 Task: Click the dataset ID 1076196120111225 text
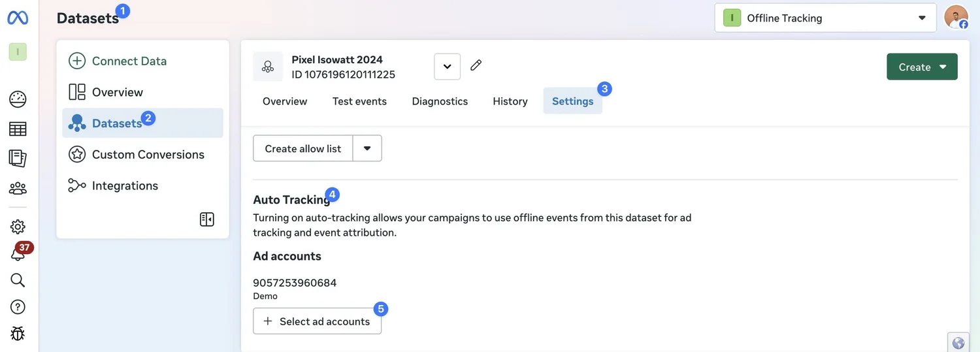pos(343,74)
